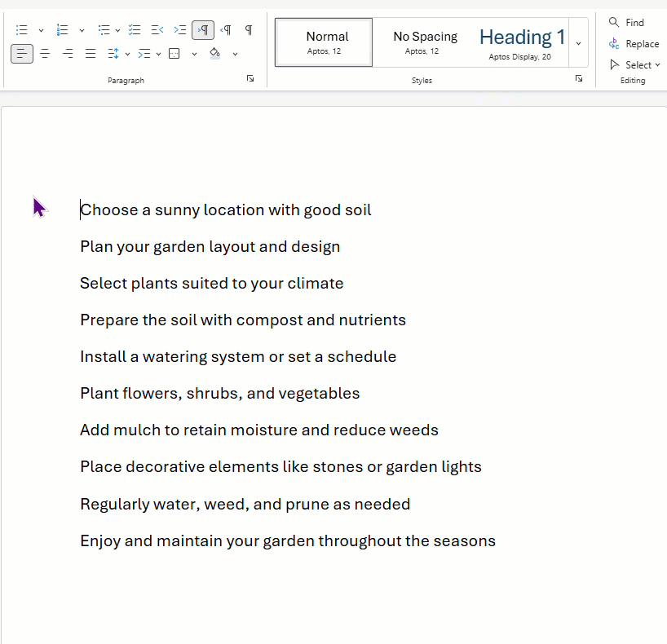Toggle left-to-right text direction
This screenshot has width=667, height=644.
click(x=203, y=30)
